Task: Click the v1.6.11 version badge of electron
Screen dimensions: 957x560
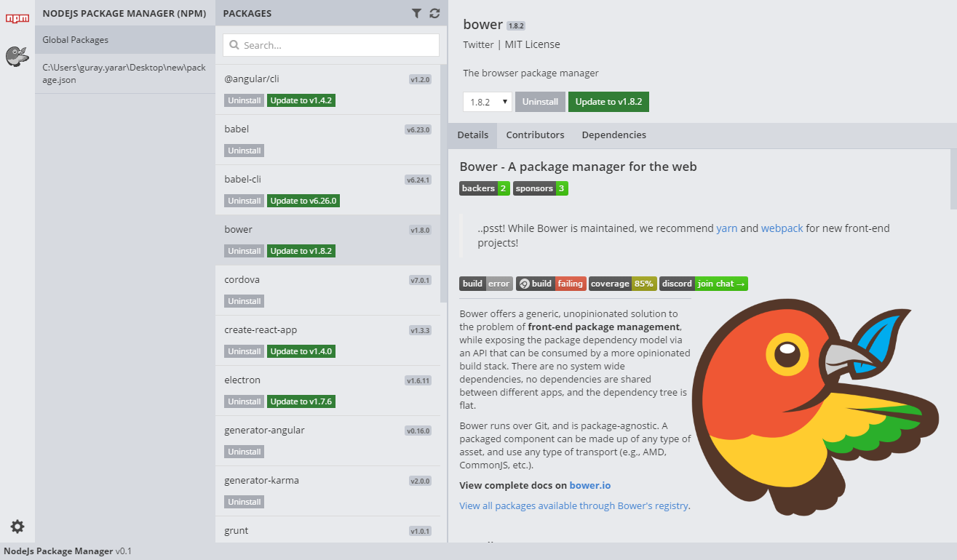Action: click(418, 381)
